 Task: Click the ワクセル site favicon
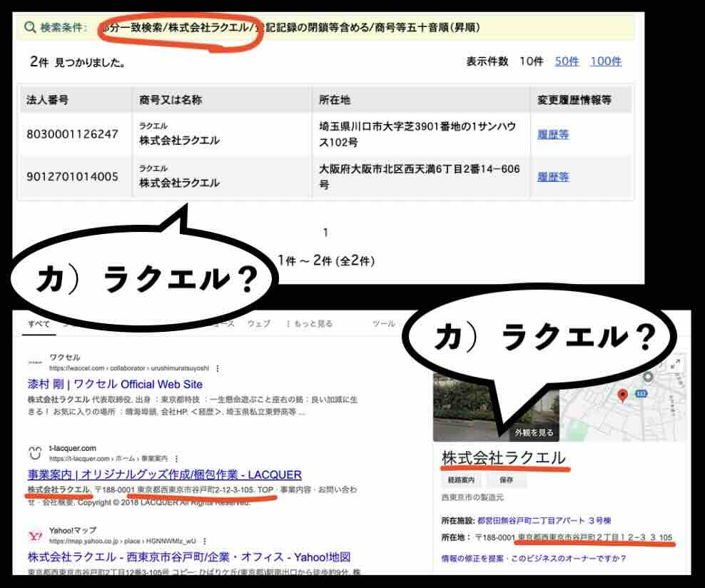35,362
